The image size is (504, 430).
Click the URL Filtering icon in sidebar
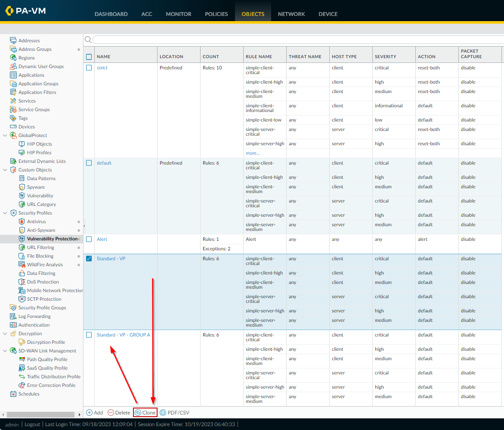(x=22, y=247)
